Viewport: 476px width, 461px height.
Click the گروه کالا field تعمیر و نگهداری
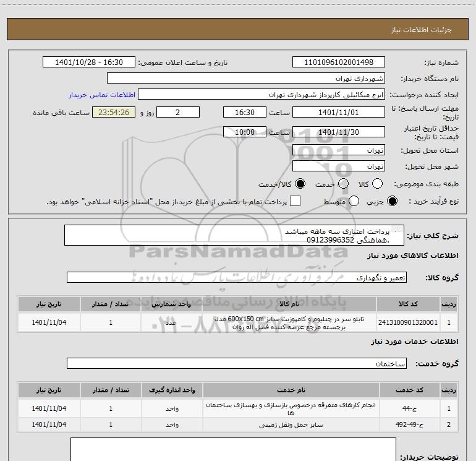237,277
